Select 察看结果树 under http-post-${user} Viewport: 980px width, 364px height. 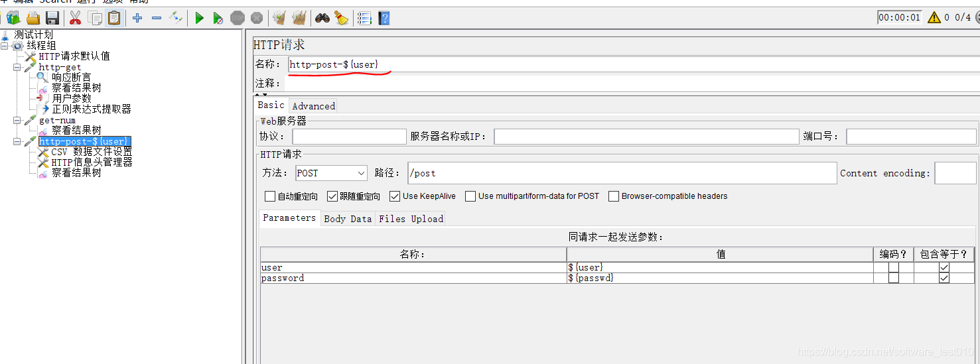pyautogui.click(x=76, y=172)
